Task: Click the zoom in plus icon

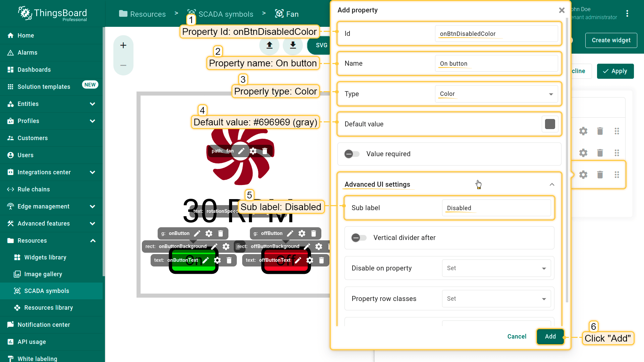Action: [x=123, y=45]
